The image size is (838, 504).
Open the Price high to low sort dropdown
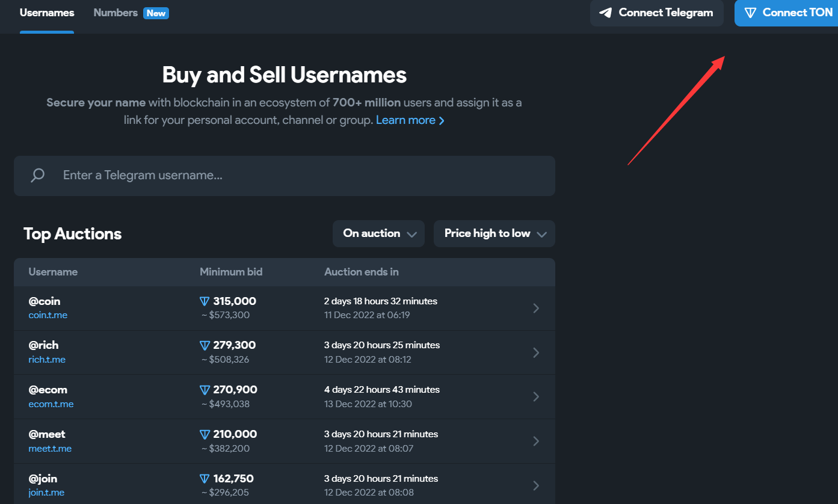(494, 233)
